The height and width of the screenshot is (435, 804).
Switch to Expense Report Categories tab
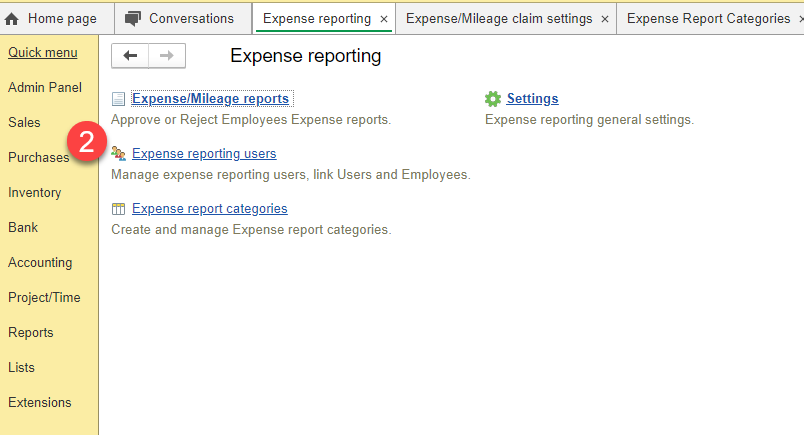(708, 18)
